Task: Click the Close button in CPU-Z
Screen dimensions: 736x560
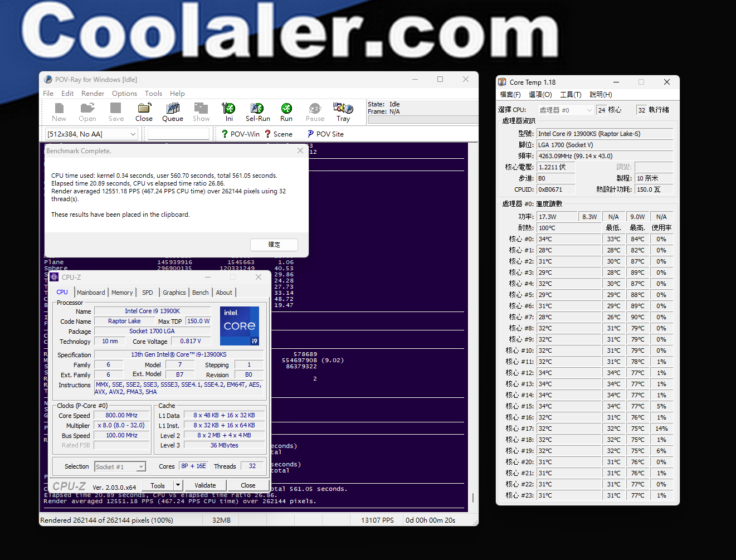Action: point(248,485)
